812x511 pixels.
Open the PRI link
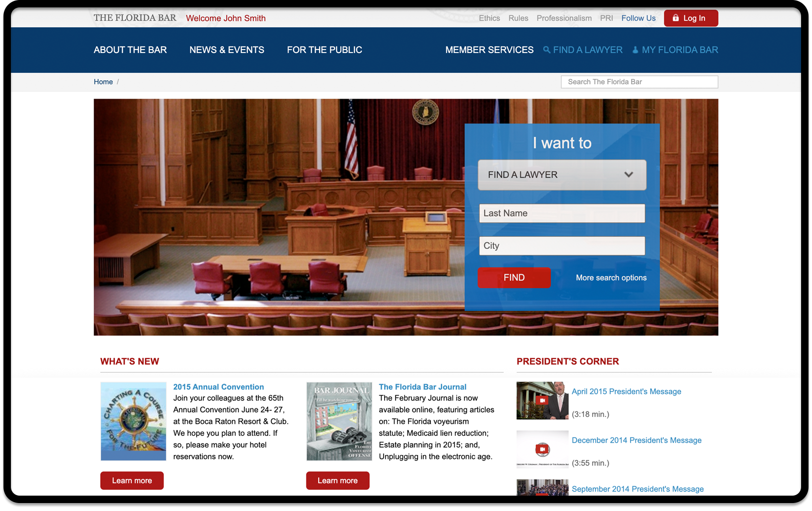coord(606,18)
